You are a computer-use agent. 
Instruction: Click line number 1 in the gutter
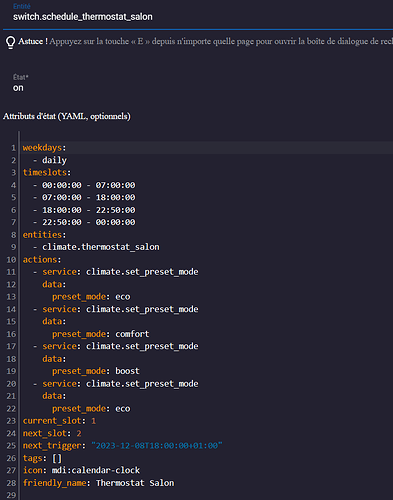click(x=13, y=148)
